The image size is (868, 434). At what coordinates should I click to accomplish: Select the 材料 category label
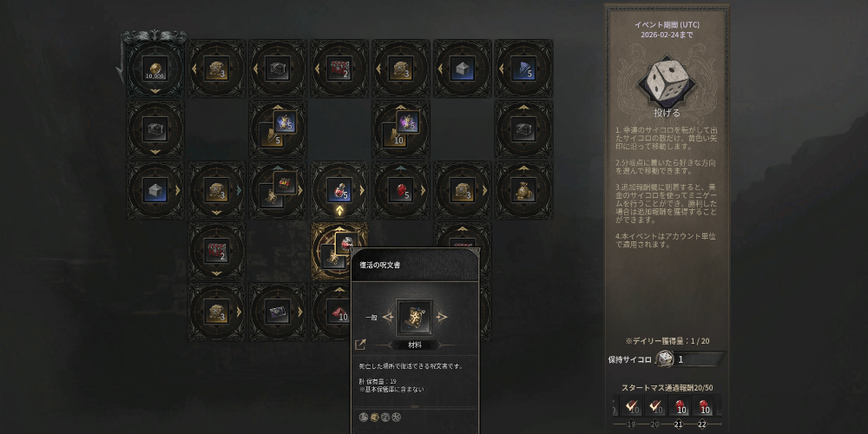pos(415,345)
